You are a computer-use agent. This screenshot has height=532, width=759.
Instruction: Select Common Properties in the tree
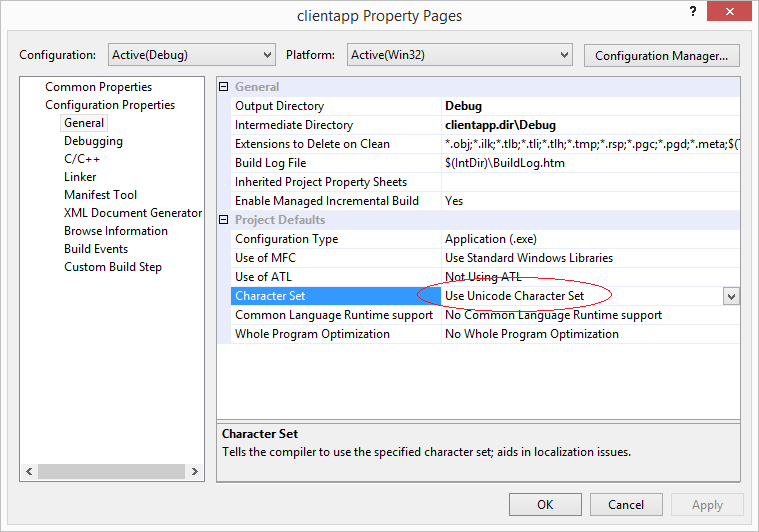click(98, 87)
